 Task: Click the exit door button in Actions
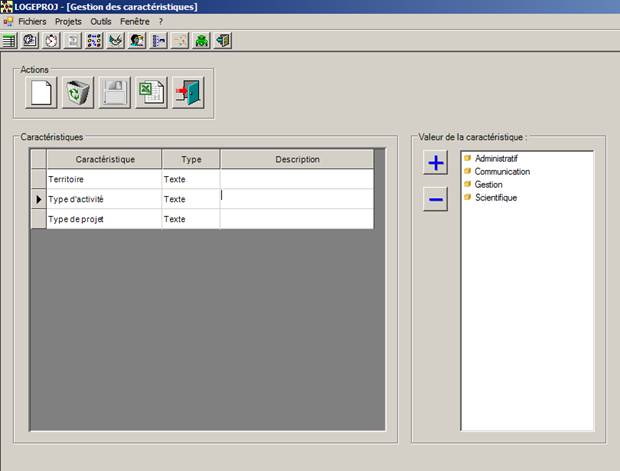coord(187,94)
